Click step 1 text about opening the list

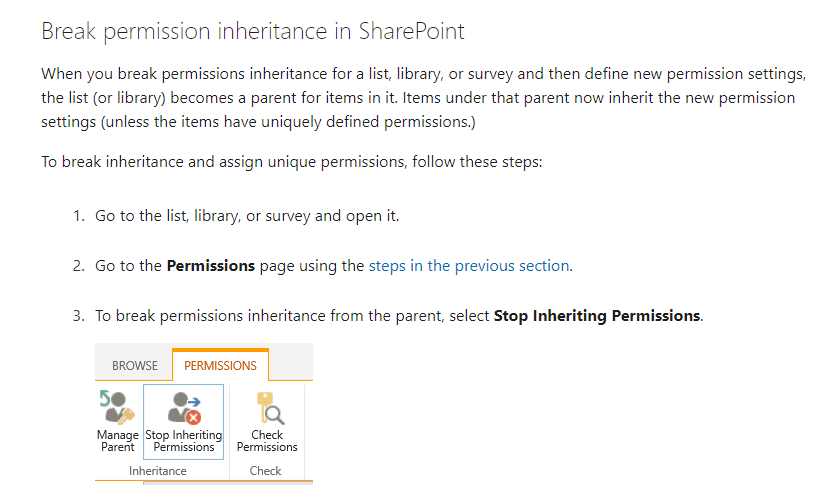tap(247, 216)
